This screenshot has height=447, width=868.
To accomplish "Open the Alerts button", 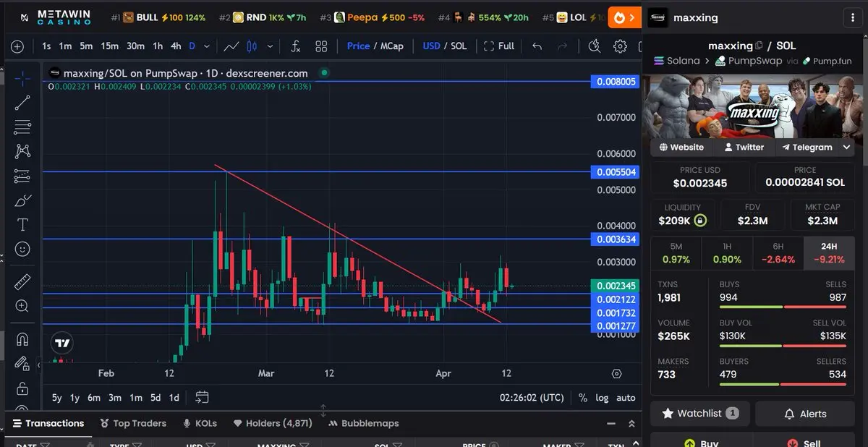I will (805, 414).
